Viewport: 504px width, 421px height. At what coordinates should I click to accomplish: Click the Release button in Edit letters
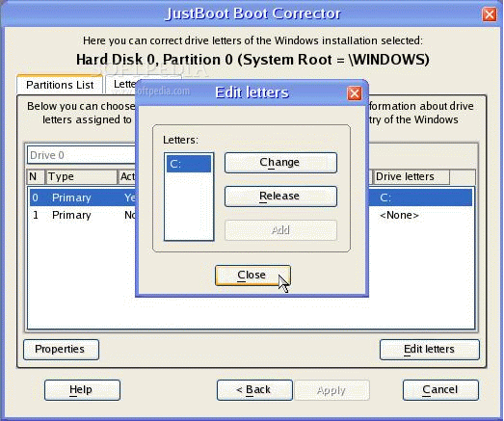click(x=280, y=196)
